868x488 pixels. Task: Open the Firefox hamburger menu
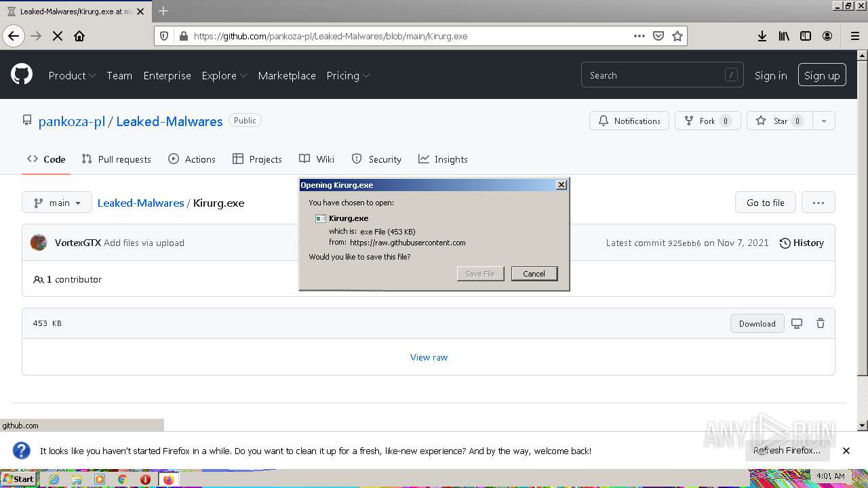tap(854, 36)
